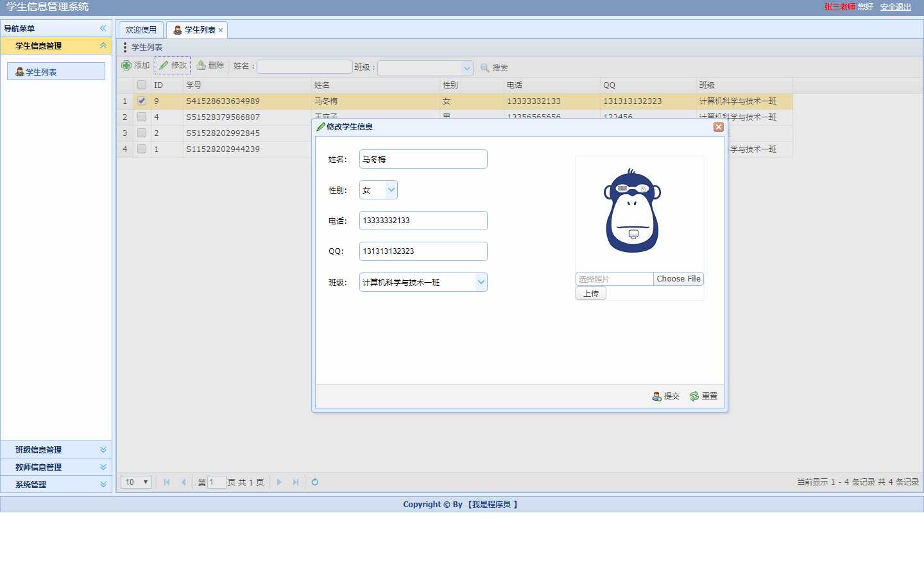Go to the next page arrow
This screenshot has height=570, width=924.
(x=279, y=482)
